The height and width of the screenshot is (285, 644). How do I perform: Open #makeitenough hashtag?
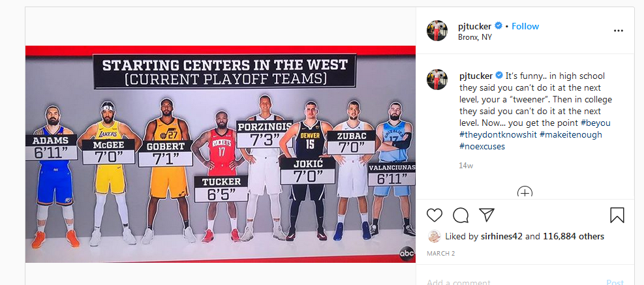point(571,134)
